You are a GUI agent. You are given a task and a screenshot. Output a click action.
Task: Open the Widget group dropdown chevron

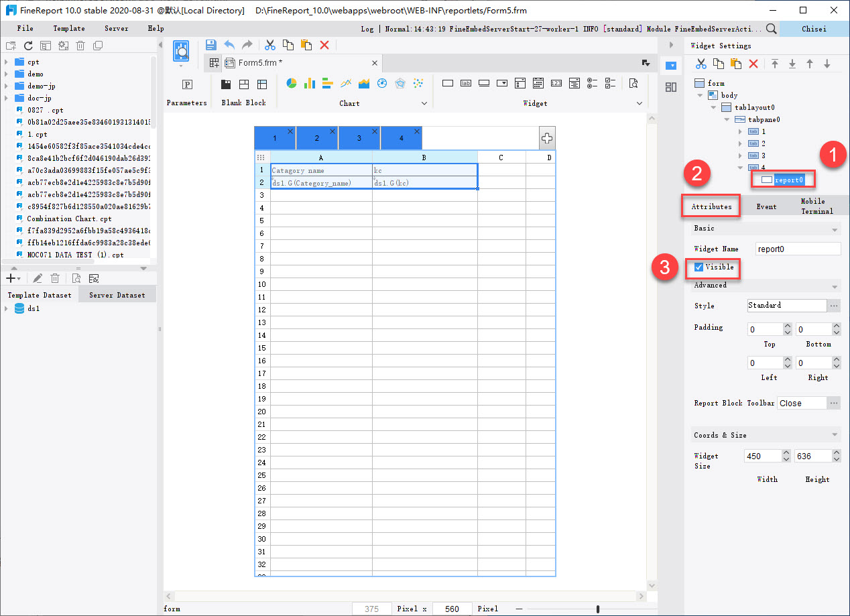tap(639, 103)
